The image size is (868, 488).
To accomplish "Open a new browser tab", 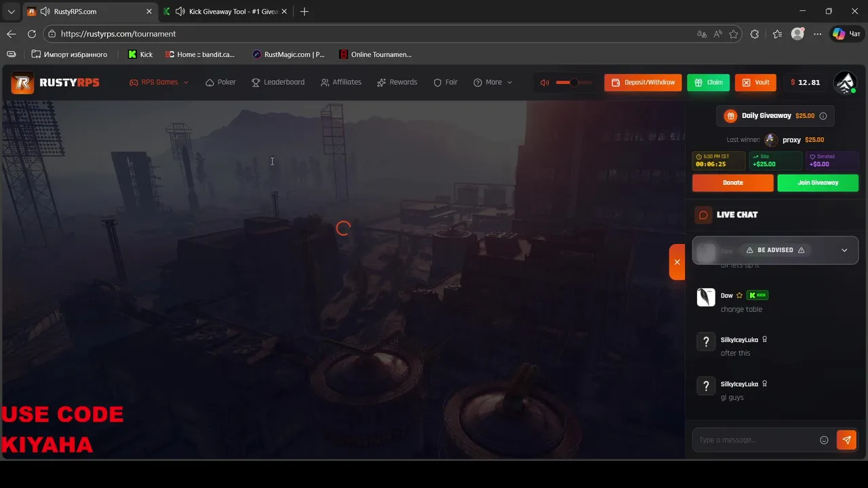I will coord(304,12).
